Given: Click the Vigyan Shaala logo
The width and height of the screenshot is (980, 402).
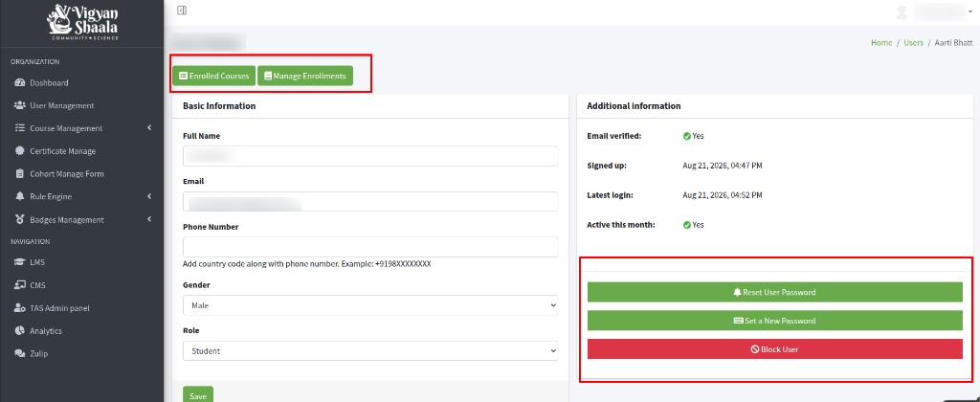Looking at the screenshot, I should click(x=82, y=23).
